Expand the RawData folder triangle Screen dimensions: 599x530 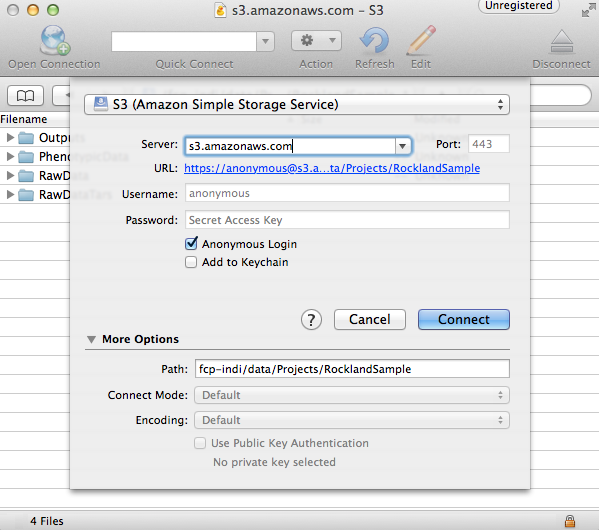tap(10, 175)
